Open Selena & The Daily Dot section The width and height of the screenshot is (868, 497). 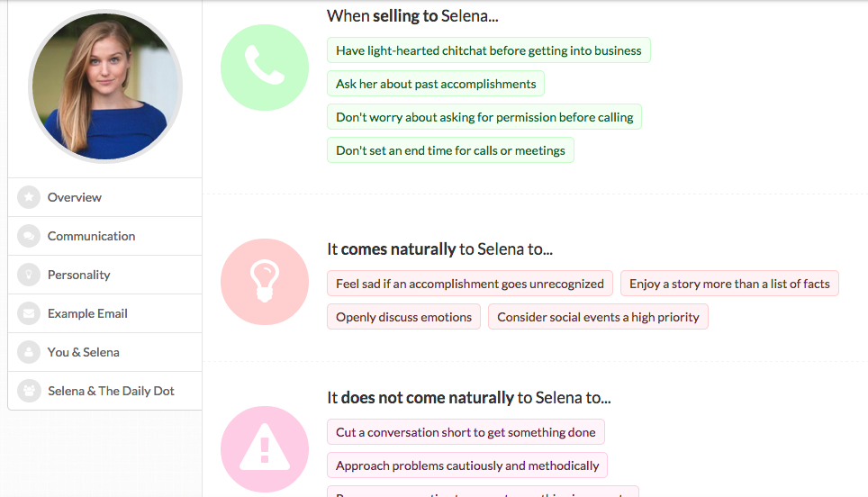coord(111,391)
